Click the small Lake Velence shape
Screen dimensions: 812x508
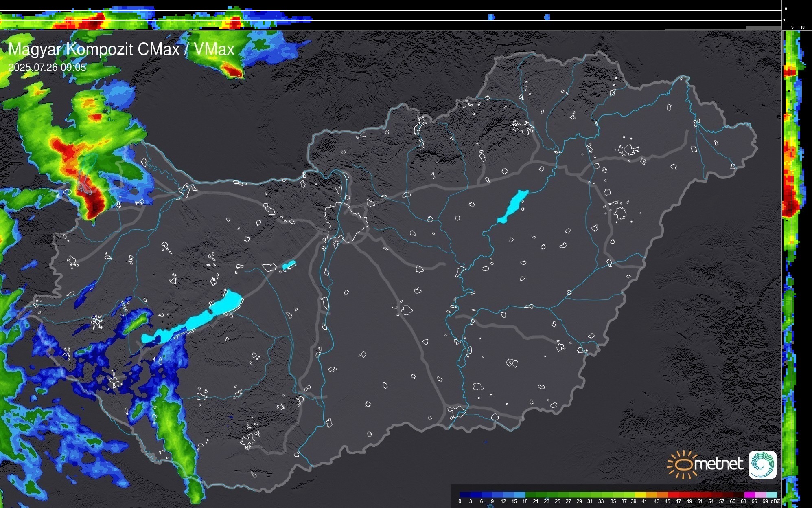289,265
